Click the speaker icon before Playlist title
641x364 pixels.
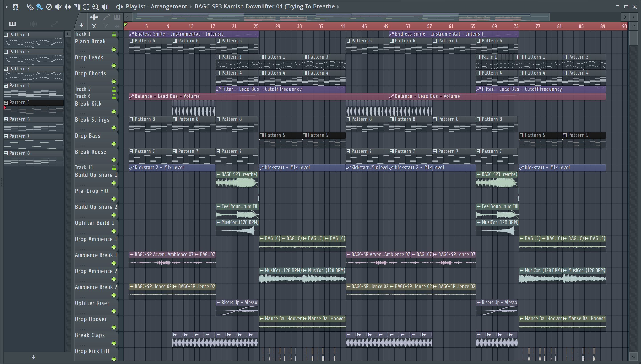(120, 7)
